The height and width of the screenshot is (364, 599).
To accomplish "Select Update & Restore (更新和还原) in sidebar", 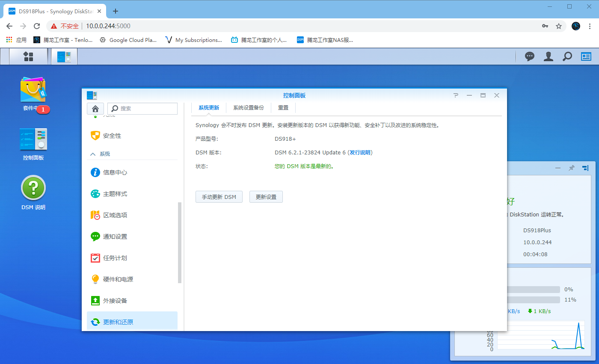I will [x=132, y=322].
